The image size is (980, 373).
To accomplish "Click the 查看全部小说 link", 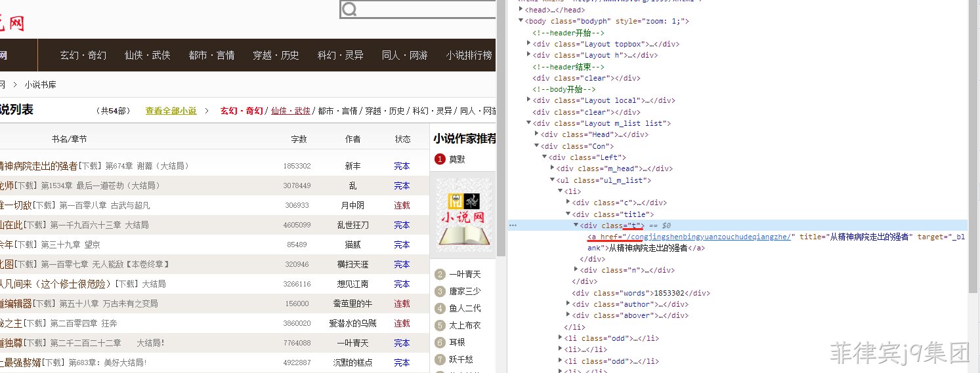I will (x=171, y=111).
